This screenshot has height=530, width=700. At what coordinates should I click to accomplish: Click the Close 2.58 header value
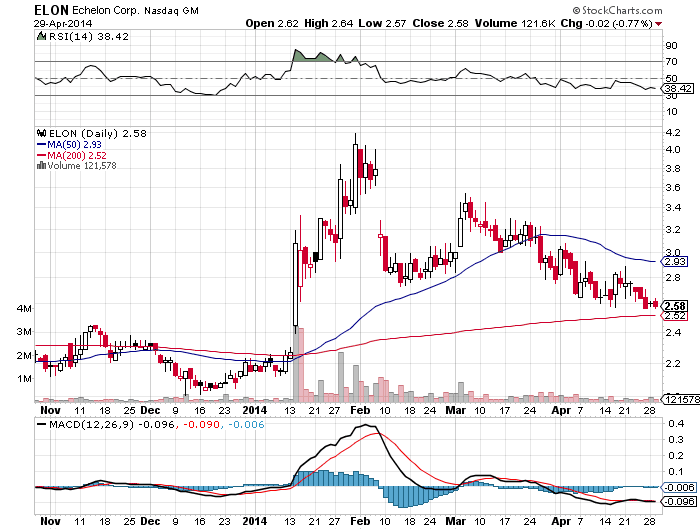pyautogui.click(x=440, y=23)
